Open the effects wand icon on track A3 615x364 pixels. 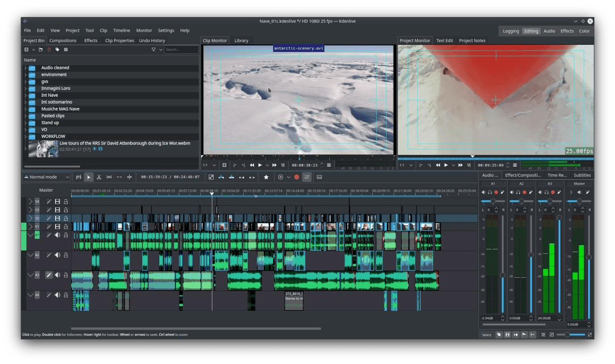[x=49, y=275]
